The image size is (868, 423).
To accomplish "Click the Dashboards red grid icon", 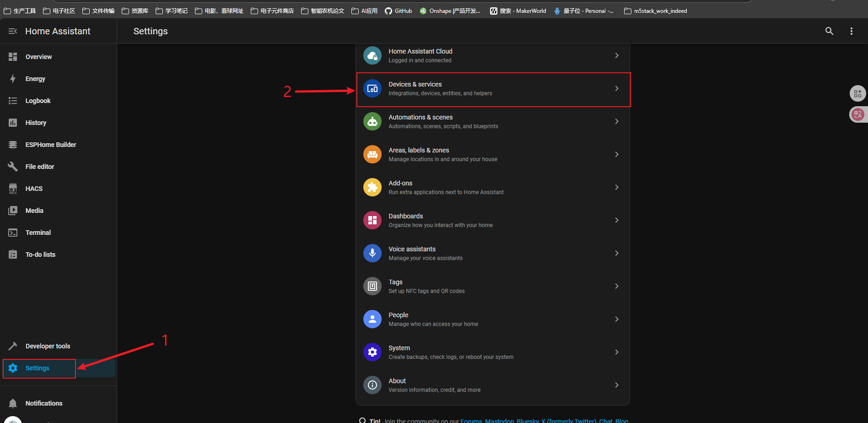I will pyautogui.click(x=372, y=220).
